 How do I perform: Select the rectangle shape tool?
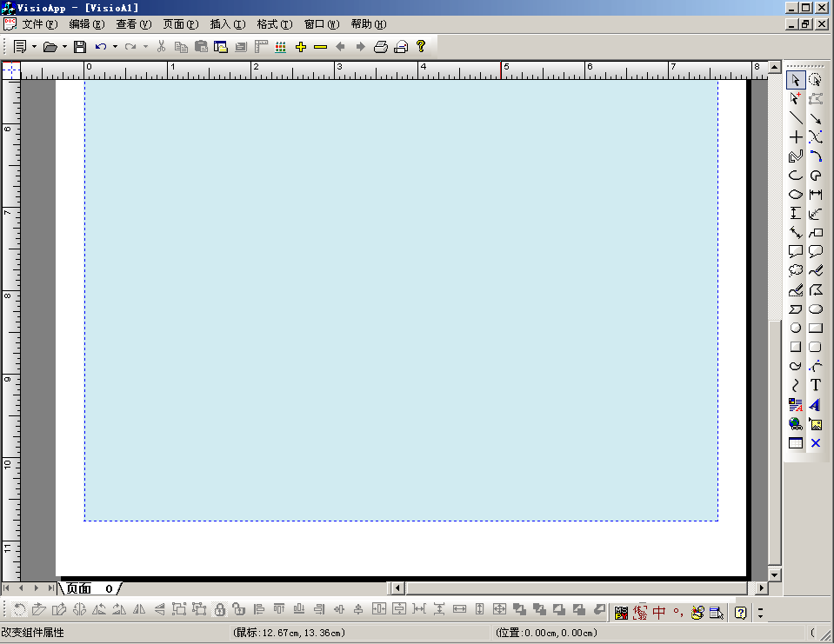tap(816, 329)
